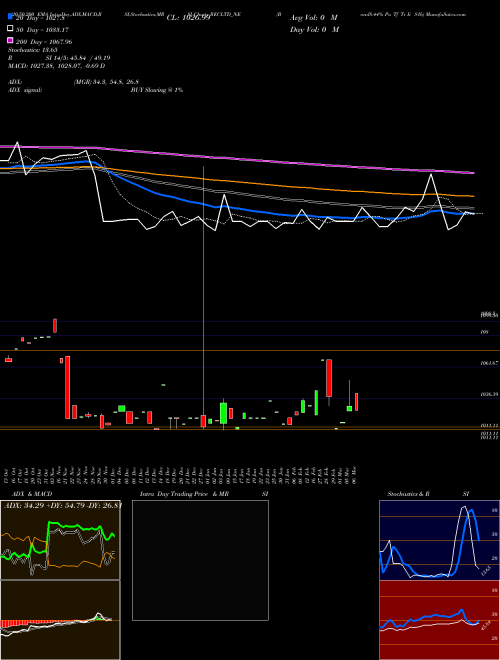Screen dimensions: 500x660
Task: Click the blue 20 Day legend swatch
Action: coord(10,17)
